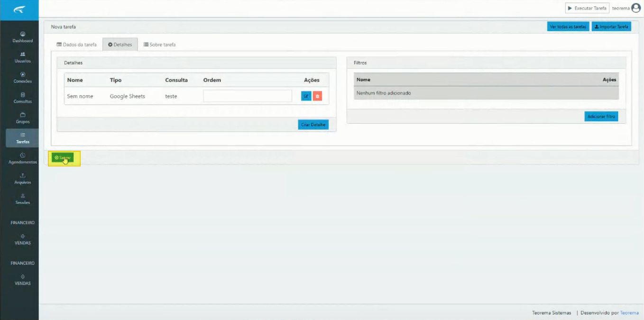Screen dimensions: 644x320
Task: Open Sessões in the sidebar
Action: click(23, 199)
